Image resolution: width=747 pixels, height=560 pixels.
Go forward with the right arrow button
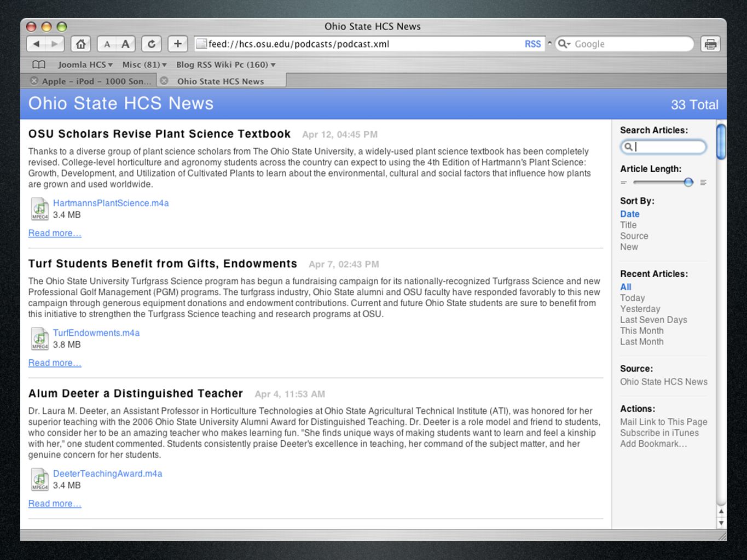[55, 44]
